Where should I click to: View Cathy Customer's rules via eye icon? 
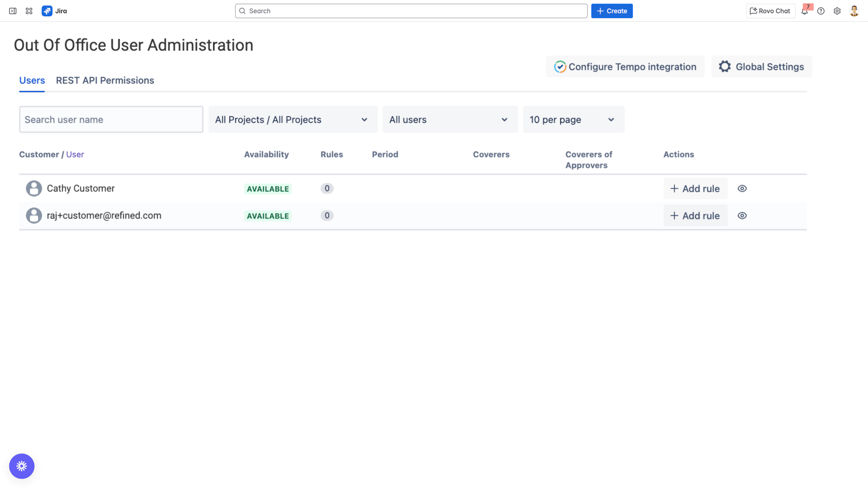(x=742, y=188)
